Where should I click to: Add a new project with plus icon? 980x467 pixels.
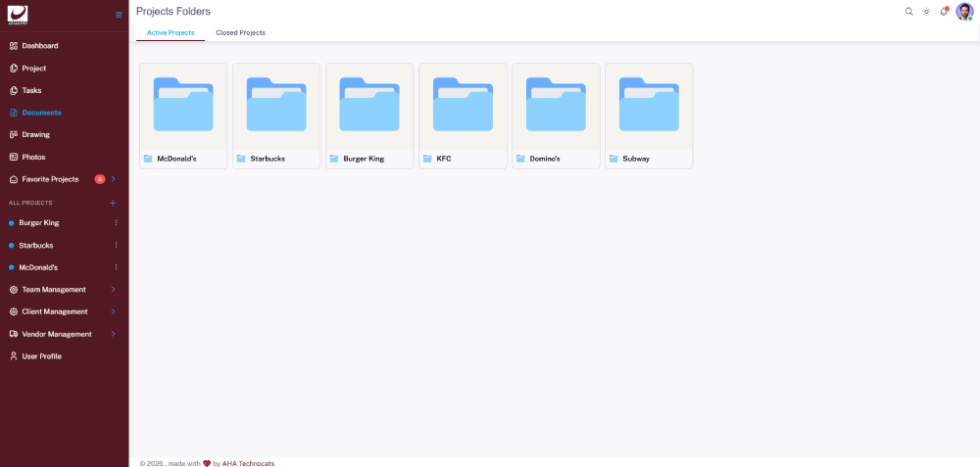[x=113, y=203]
